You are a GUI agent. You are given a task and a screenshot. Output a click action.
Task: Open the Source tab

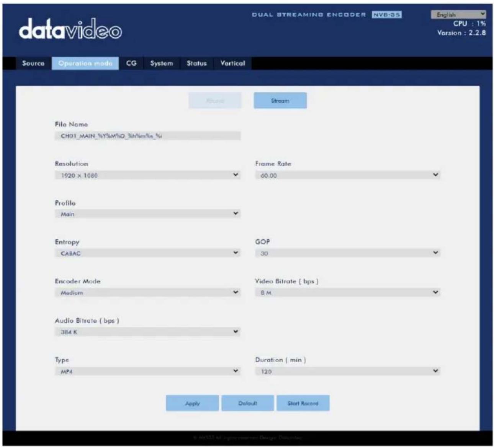[x=33, y=64]
